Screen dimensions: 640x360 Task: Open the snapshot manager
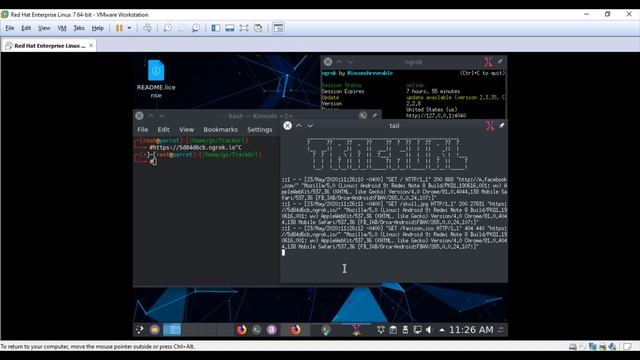[196, 28]
